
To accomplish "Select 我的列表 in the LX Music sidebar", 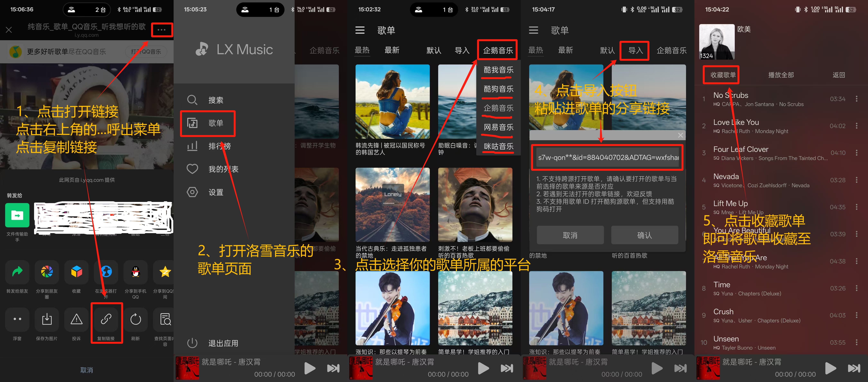I will coord(192,169).
